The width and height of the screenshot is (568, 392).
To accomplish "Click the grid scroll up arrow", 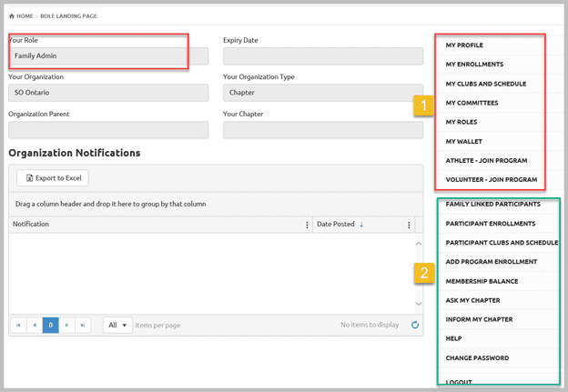I will coord(419,244).
